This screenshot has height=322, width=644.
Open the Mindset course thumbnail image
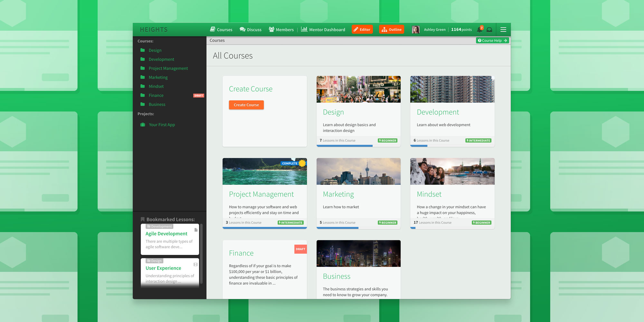click(x=452, y=171)
